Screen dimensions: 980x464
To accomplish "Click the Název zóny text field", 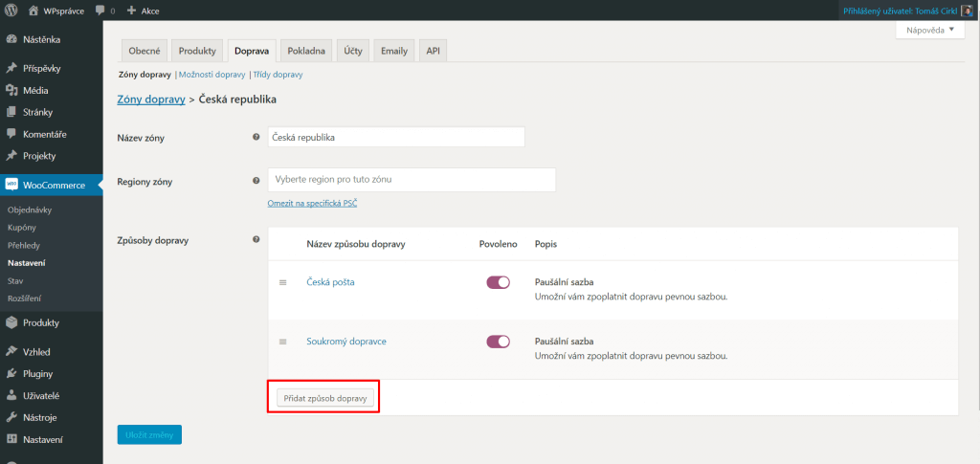I will [396, 138].
